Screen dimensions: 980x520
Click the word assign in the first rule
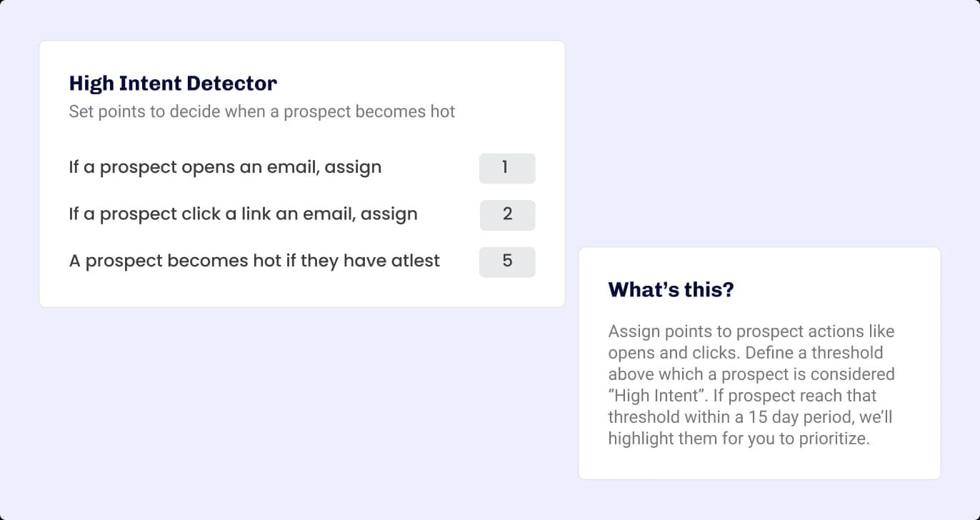355,166
